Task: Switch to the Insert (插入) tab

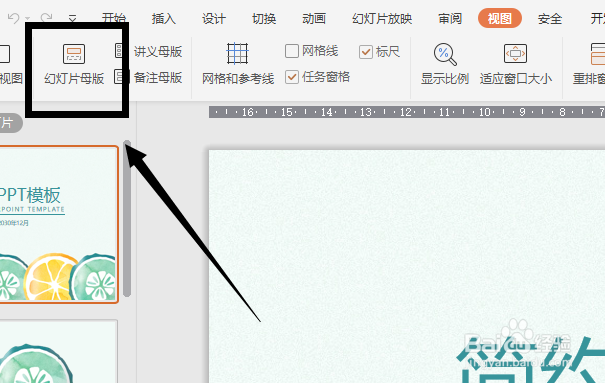Action: click(x=164, y=19)
